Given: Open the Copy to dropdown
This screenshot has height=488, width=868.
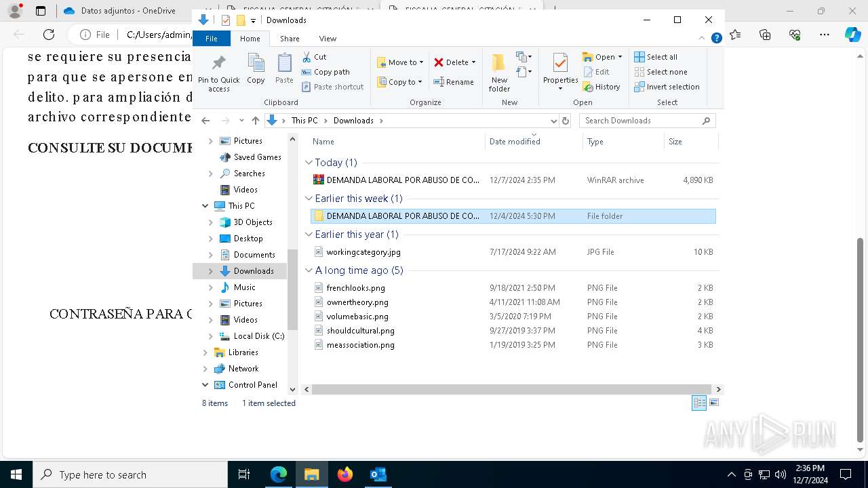Looking at the screenshot, I should point(400,82).
